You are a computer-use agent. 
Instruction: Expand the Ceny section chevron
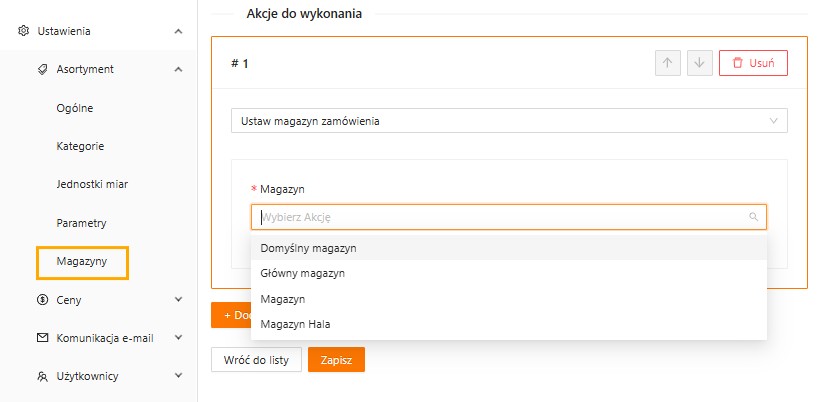tap(178, 298)
